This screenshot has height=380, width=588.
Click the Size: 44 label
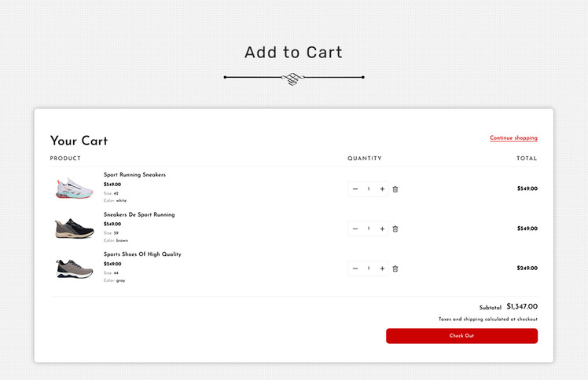click(111, 273)
